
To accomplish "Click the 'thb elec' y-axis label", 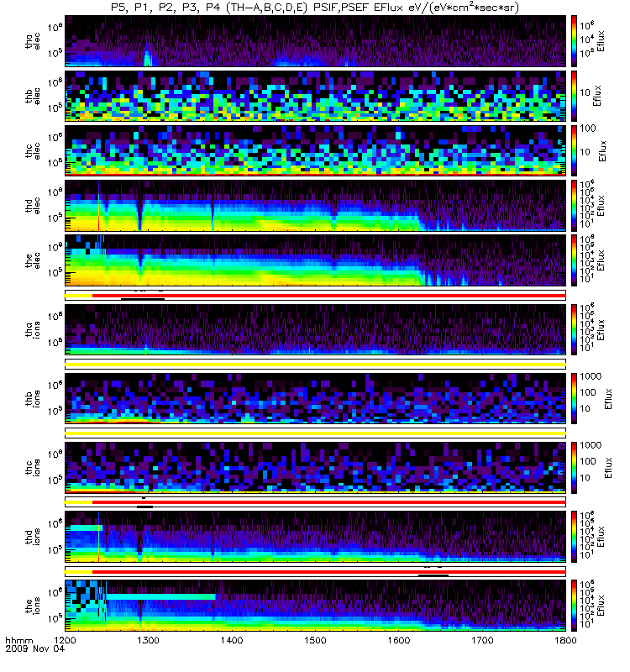I will (33, 96).
